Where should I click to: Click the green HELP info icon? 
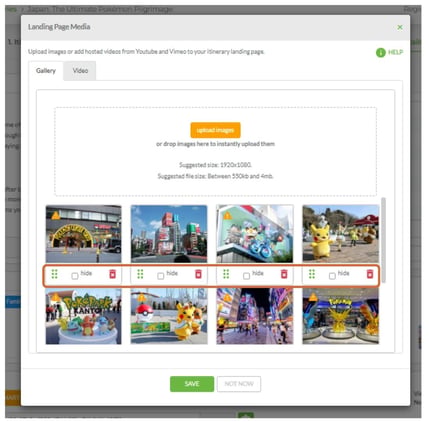coord(381,52)
